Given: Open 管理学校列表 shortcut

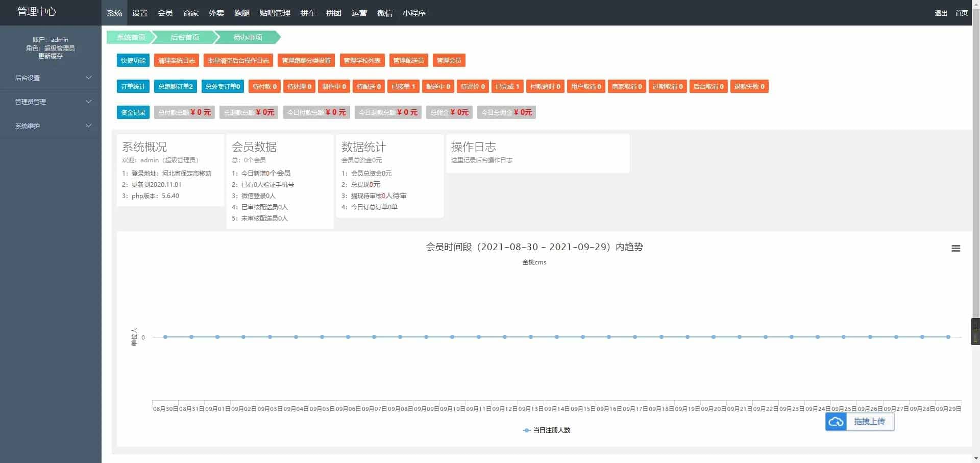Looking at the screenshot, I should point(362,61).
